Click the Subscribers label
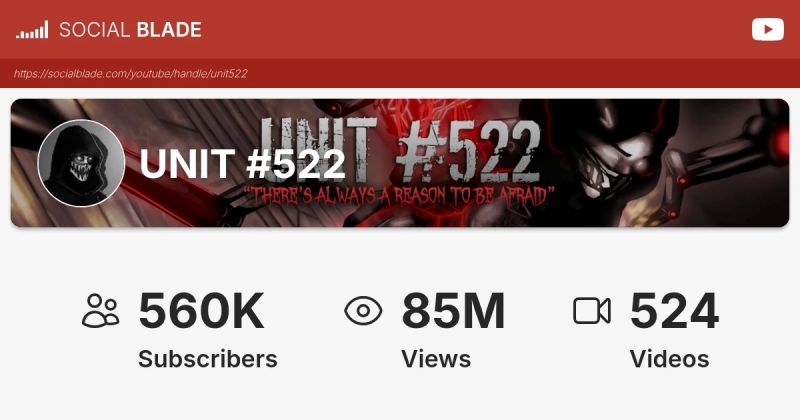This screenshot has height=420, width=800. tap(208, 359)
